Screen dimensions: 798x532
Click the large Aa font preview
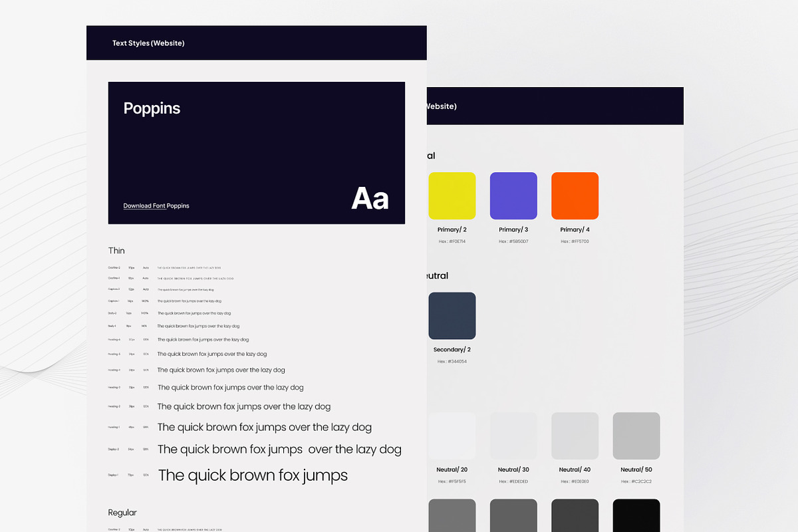[370, 198]
